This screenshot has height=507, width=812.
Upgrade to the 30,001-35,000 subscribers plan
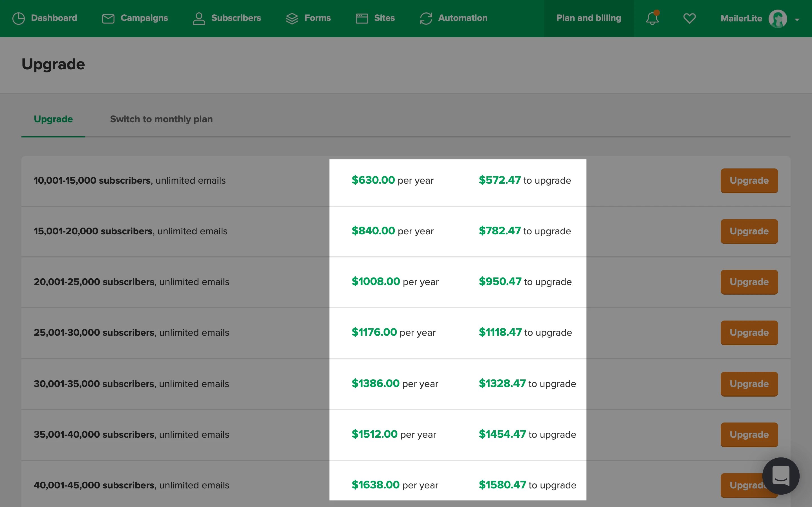pyautogui.click(x=749, y=384)
